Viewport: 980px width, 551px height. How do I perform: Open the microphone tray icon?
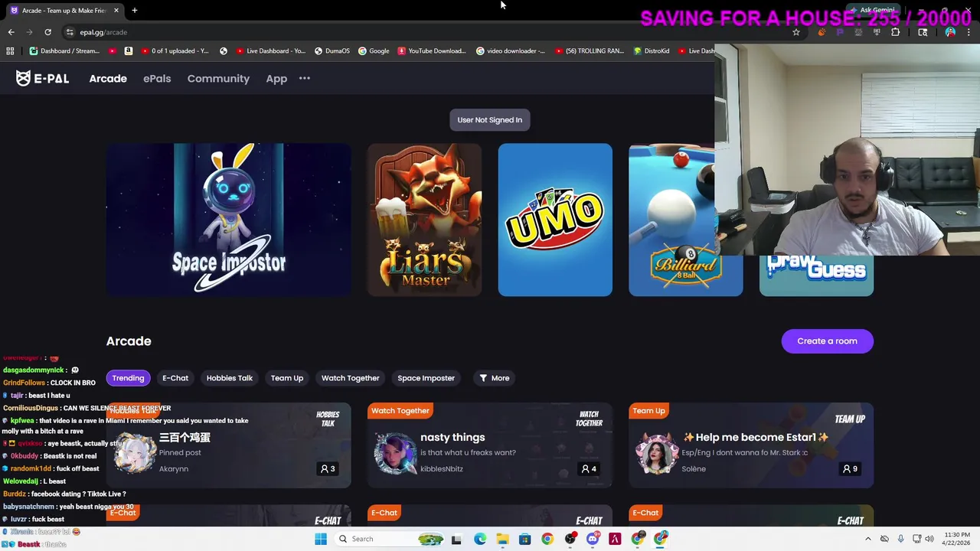900,539
